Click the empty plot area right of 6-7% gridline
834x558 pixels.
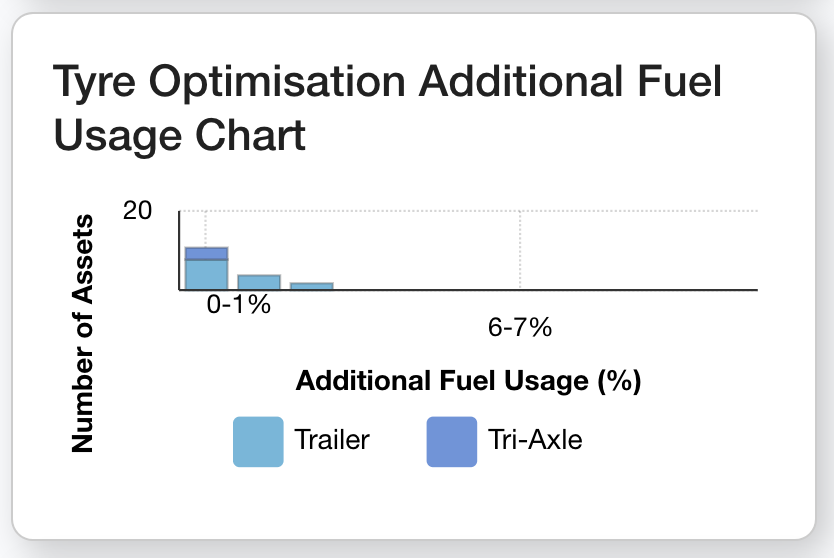point(640,250)
